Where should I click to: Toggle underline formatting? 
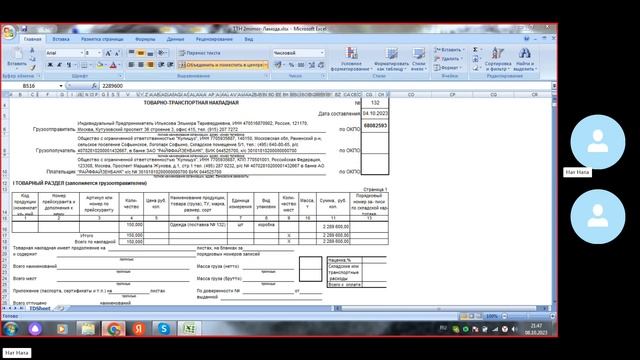69,65
